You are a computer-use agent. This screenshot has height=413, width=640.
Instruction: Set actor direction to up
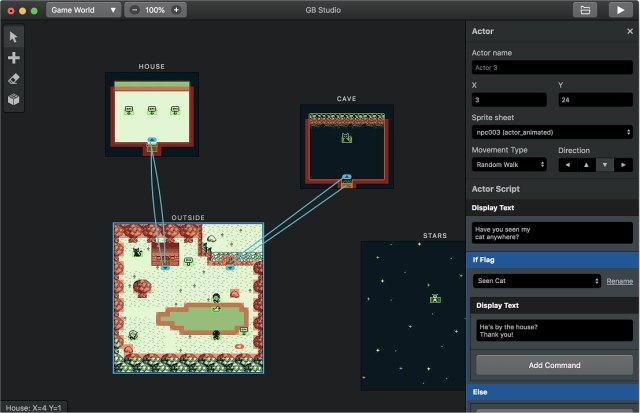coord(586,165)
